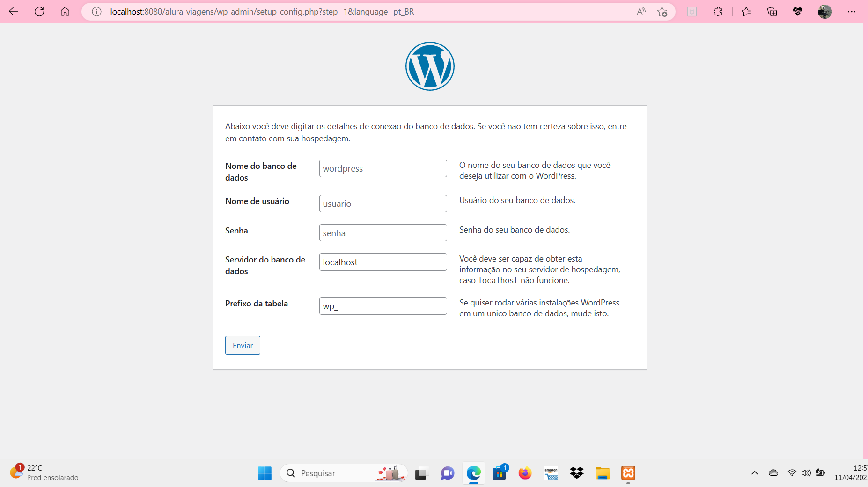Switch to Microsoft Edge on the taskbar

(x=474, y=473)
